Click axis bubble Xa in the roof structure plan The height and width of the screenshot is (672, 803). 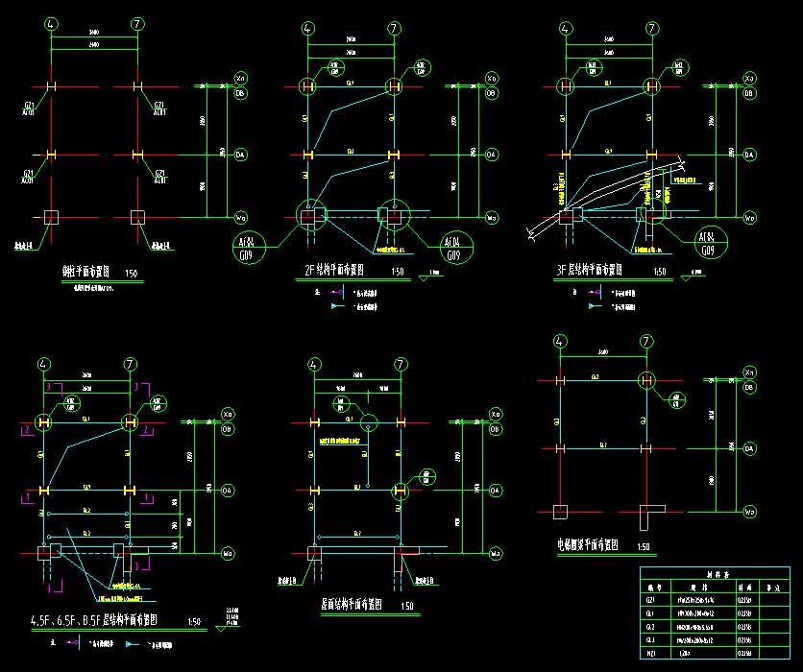click(x=496, y=413)
